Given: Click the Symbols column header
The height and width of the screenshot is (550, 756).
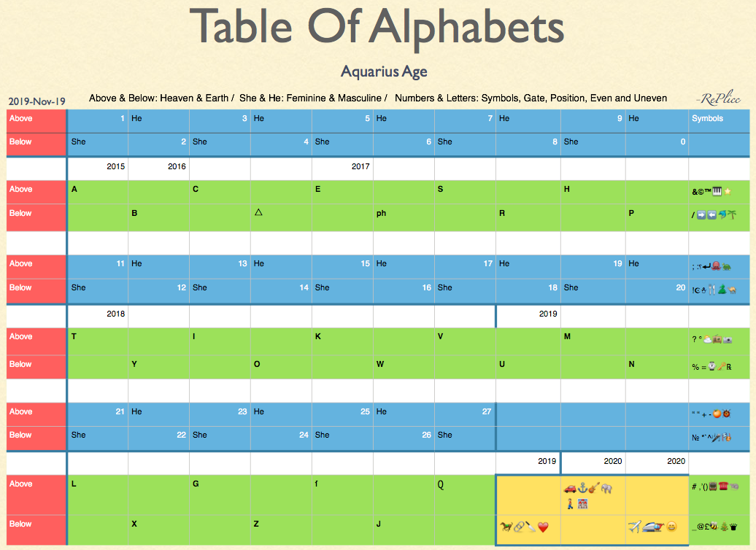Looking at the screenshot, I should pos(707,118).
